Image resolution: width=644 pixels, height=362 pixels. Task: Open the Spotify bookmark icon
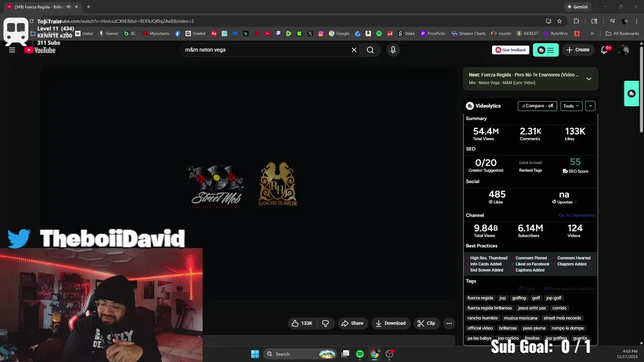pyautogui.click(x=379, y=34)
